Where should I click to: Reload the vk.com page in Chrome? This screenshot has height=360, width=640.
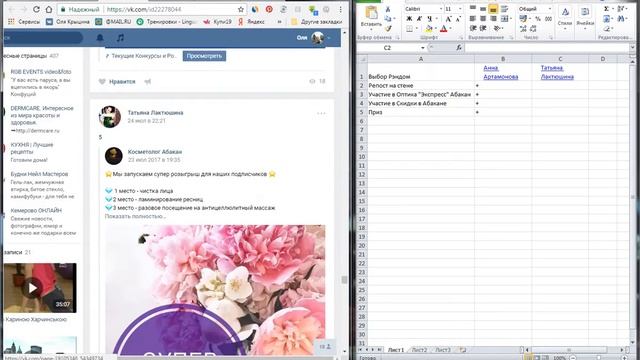coord(36,9)
